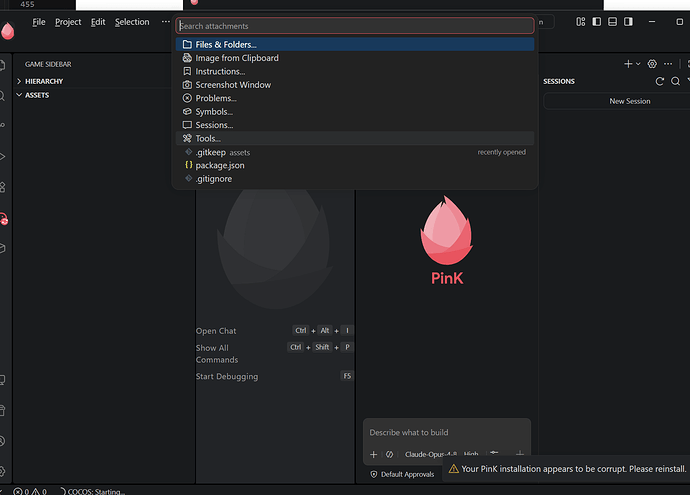Click the Open Chat shortcut hint
This screenshot has height=495, width=690.
[216, 331]
